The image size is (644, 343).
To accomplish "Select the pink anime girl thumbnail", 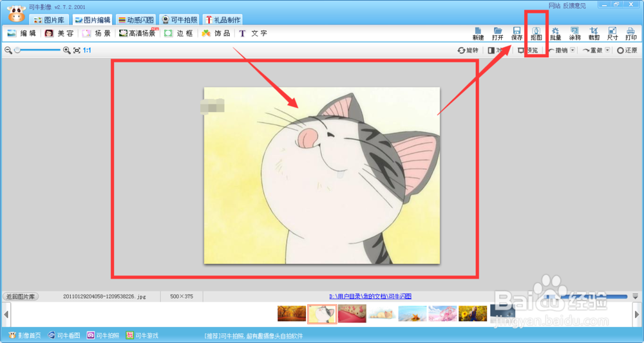I will coord(443,313).
